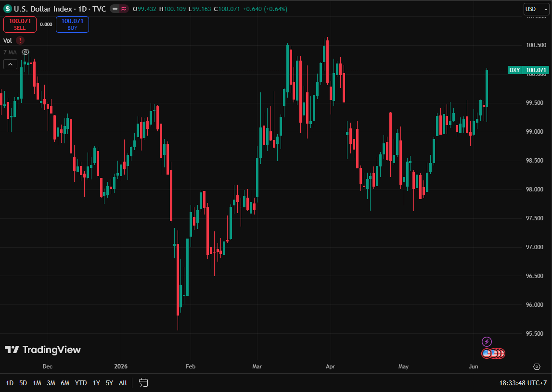The height and width of the screenshot is (392, 552).
Task: Click the high value H100.109
Action: (x=172, y=9)
